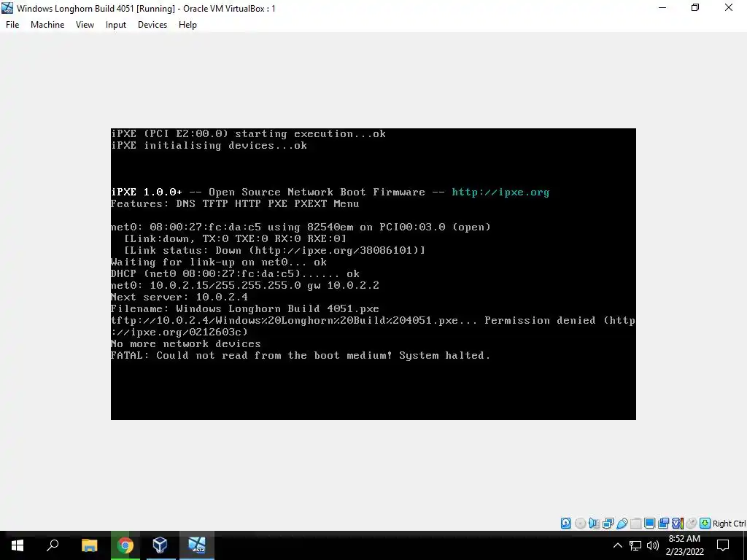Open the Devices menu
The height and width of the screenshot is (560, 747).
coord(152,25)
